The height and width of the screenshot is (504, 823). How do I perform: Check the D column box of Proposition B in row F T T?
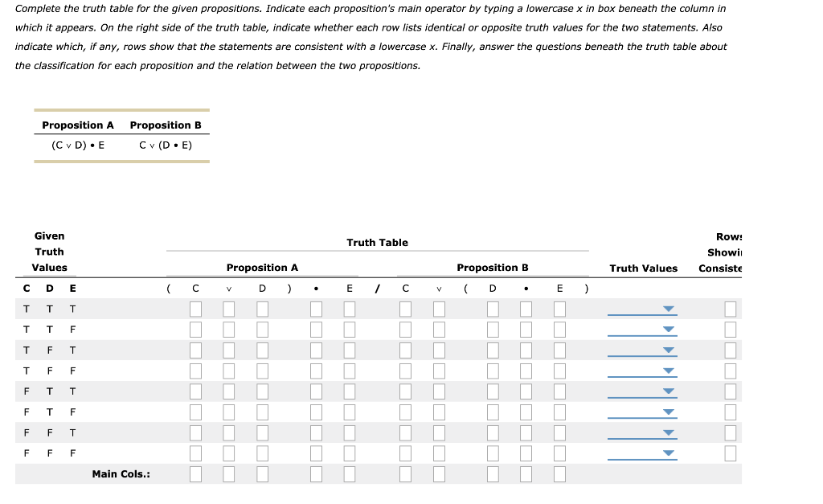493,391
